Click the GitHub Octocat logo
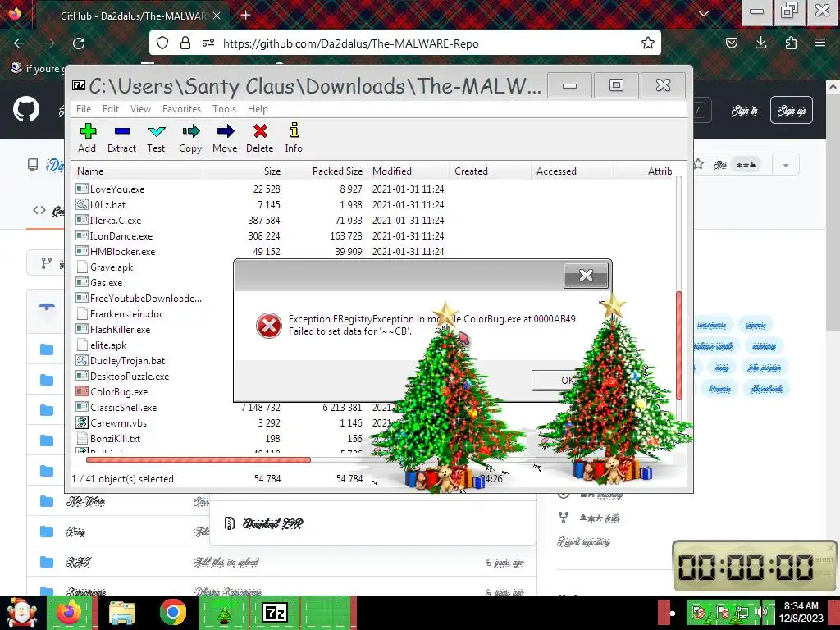The image size is (840, 630). point(26,109)
